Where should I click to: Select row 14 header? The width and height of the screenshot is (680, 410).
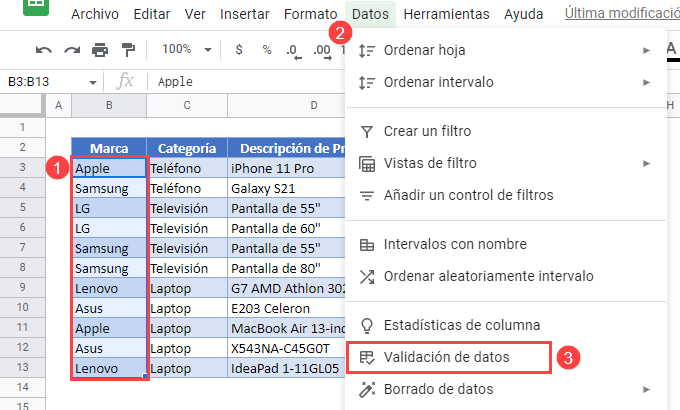(23, 387)
